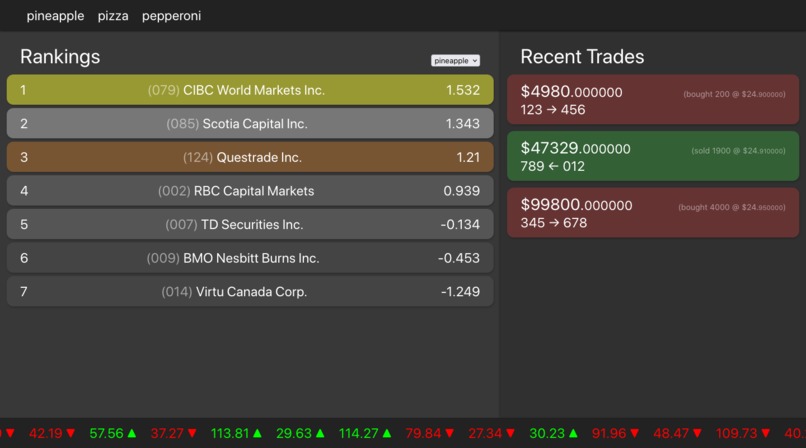Click the 1.343 score value
Viewport: 806px width, 448px height.
(x=463, y=123)
